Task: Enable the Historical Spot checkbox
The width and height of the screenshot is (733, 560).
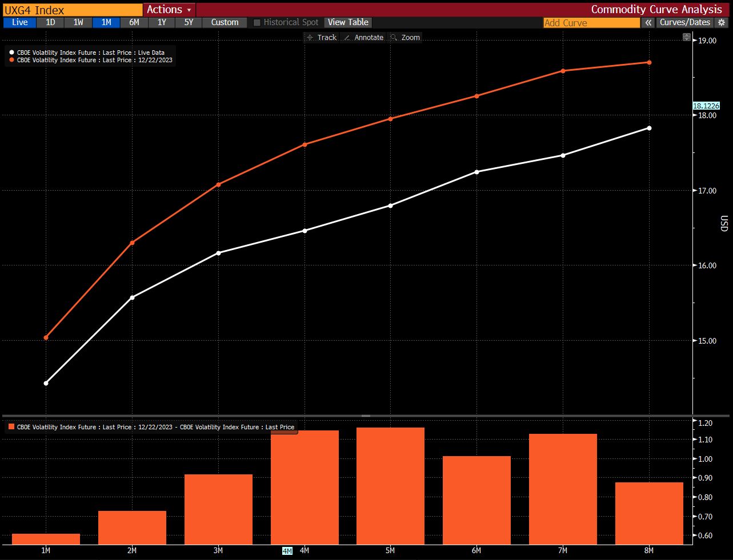Action: pos(257,22)
